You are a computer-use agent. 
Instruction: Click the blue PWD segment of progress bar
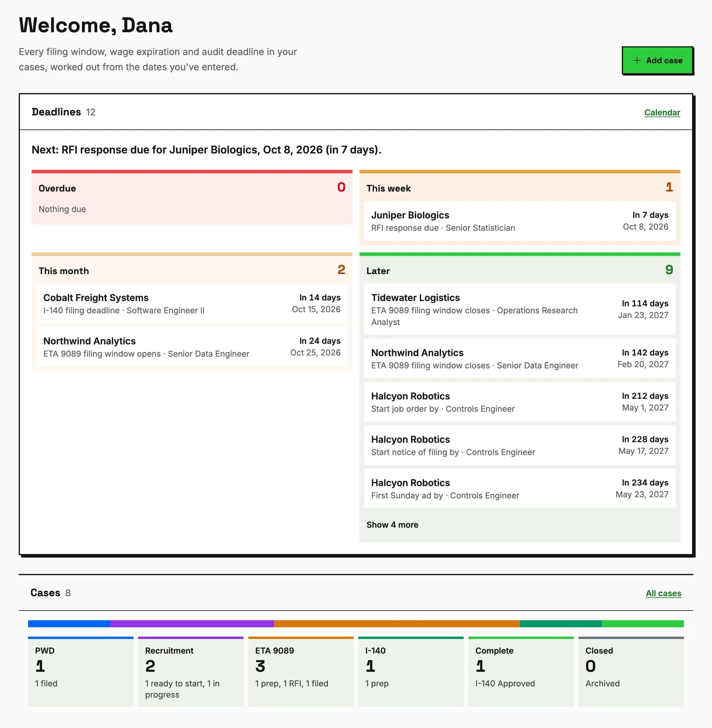coord(69,624)
